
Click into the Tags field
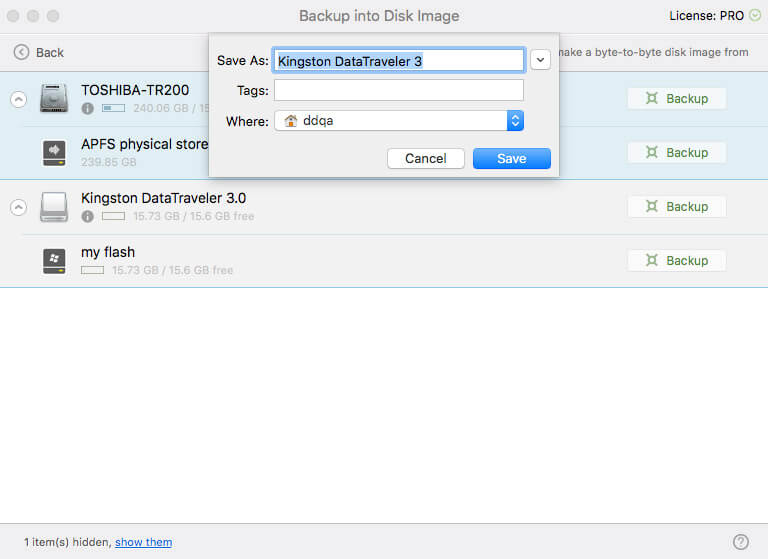pos(399,90)
